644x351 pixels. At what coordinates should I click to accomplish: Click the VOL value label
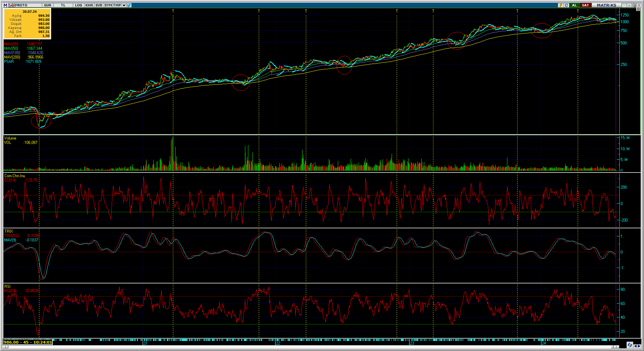[7, 143]
